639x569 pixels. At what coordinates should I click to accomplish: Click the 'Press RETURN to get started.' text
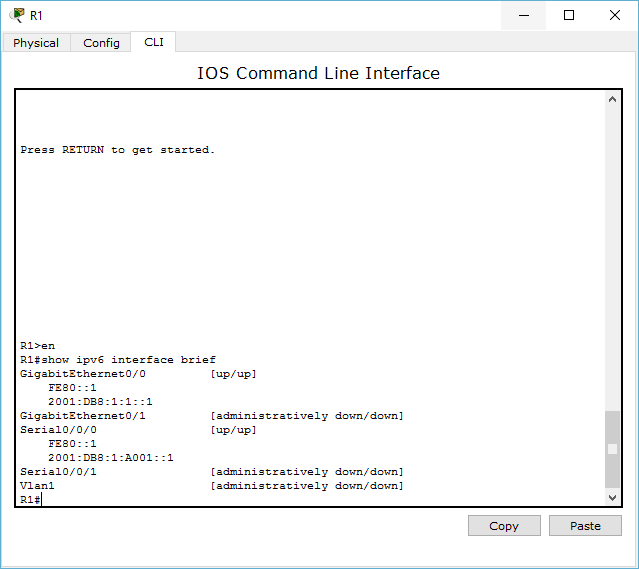(117, 150)
